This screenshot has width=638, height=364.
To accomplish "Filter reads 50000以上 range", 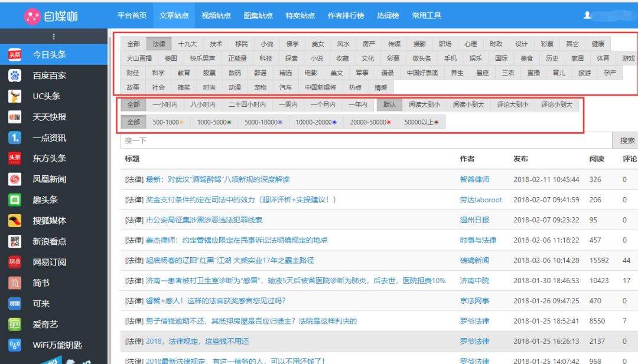I will tap(422, 122).
